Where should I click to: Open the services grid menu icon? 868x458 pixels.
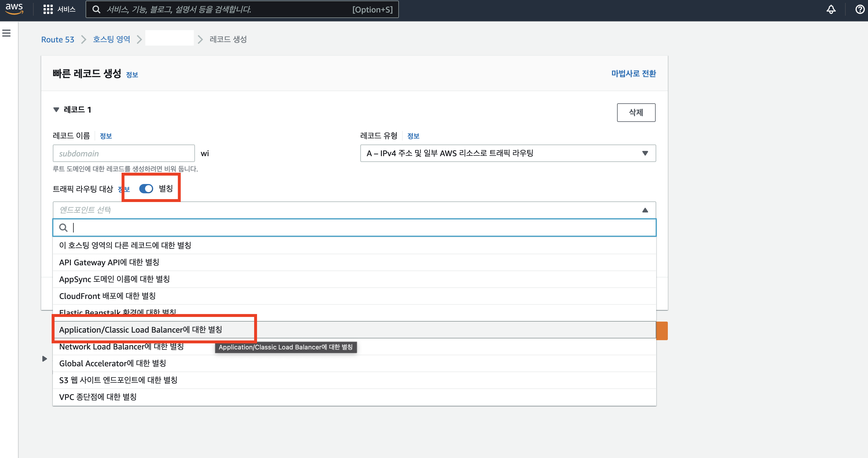pyautogui.click(x=48, y=10)
